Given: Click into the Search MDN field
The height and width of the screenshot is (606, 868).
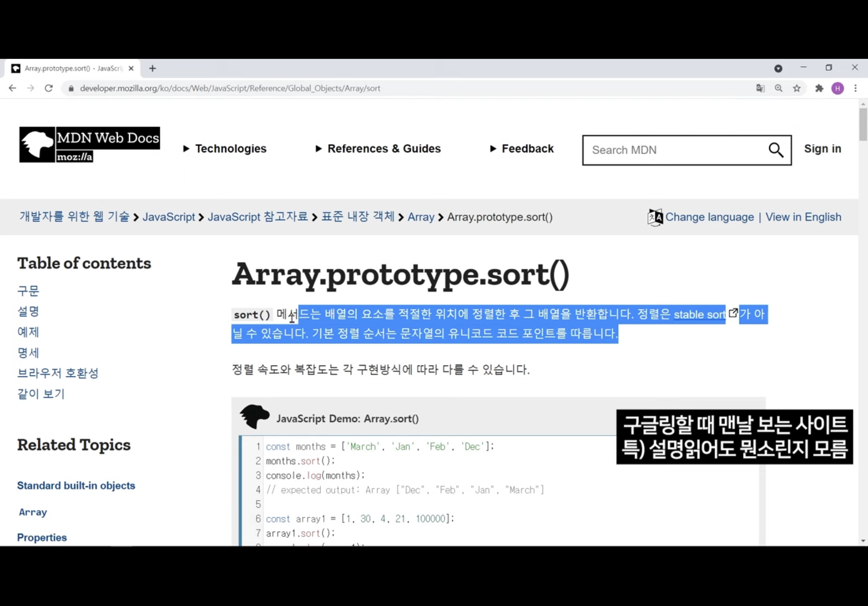Looking at the screenshot, I should point(673,150).
